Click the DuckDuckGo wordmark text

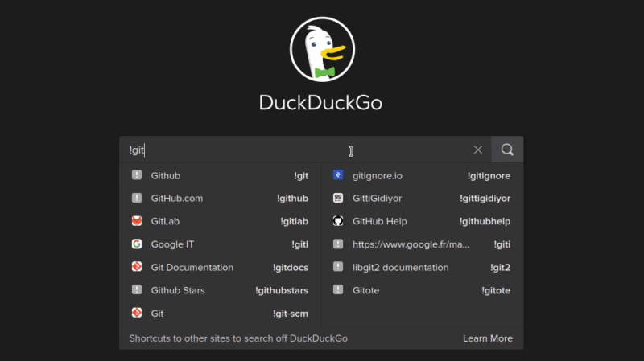click(x=320, y=103)
